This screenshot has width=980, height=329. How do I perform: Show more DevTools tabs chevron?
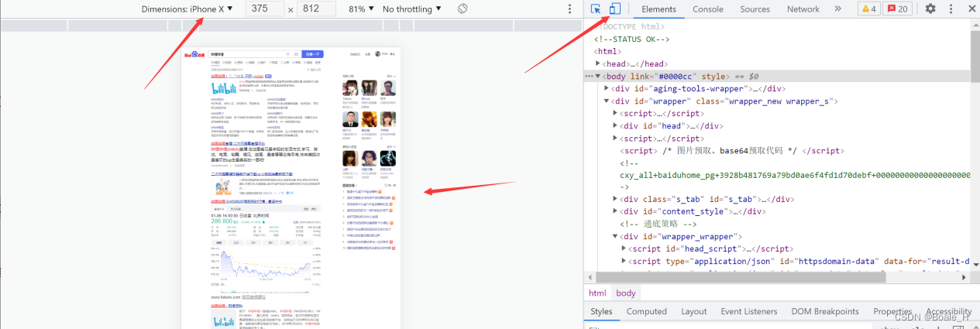[x=837, y=9]
